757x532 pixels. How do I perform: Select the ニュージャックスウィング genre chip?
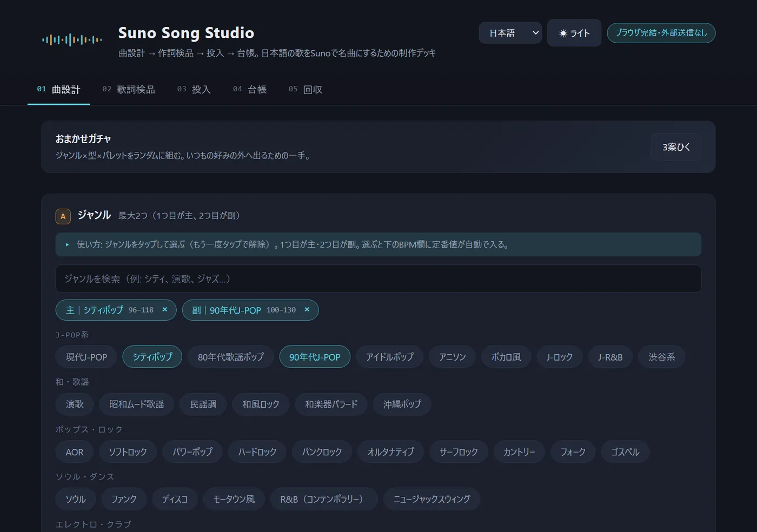coord(431,499)
